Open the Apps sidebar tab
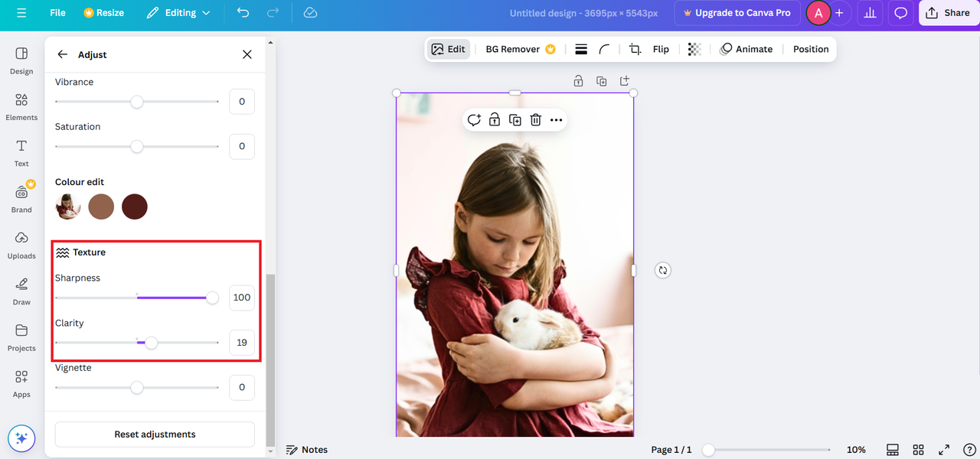This screenshot has height=459, width=980. pos(21,384)
